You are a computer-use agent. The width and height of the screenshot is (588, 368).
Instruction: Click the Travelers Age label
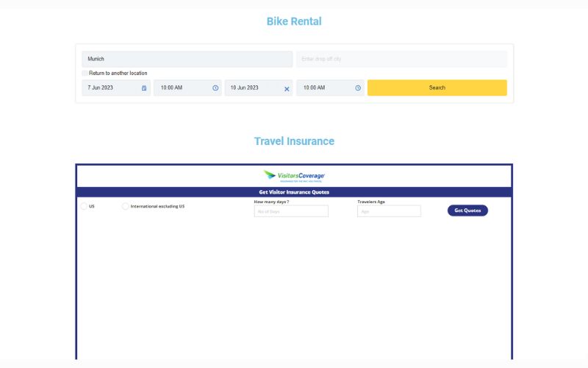pyautogui.click(x=371, y=202)
